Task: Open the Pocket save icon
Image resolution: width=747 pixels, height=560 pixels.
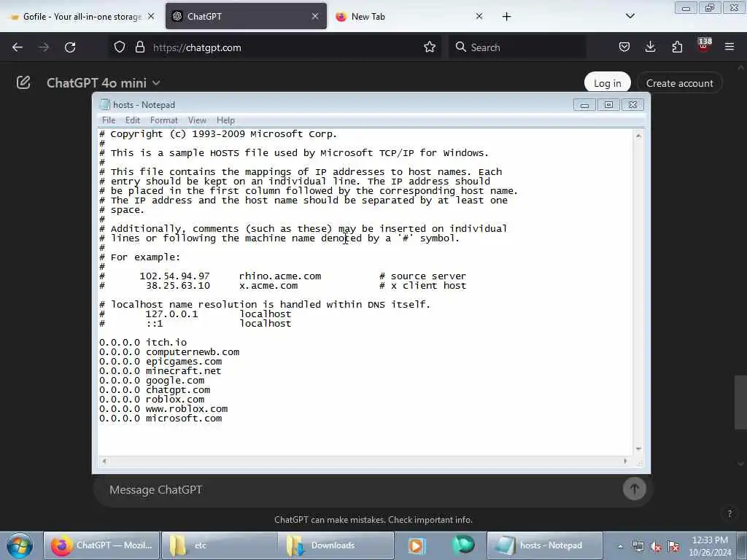Action: pos(624,47)
